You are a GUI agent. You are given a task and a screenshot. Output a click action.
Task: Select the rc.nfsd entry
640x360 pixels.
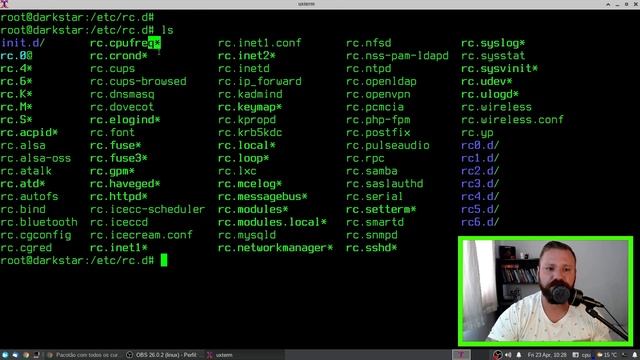pyautogui.click(x=369, y=43)
